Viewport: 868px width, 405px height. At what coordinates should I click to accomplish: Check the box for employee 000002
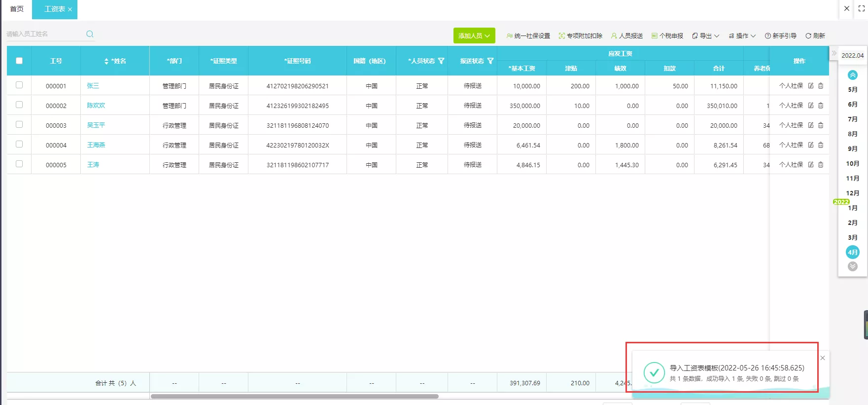[x=19, y=105]
